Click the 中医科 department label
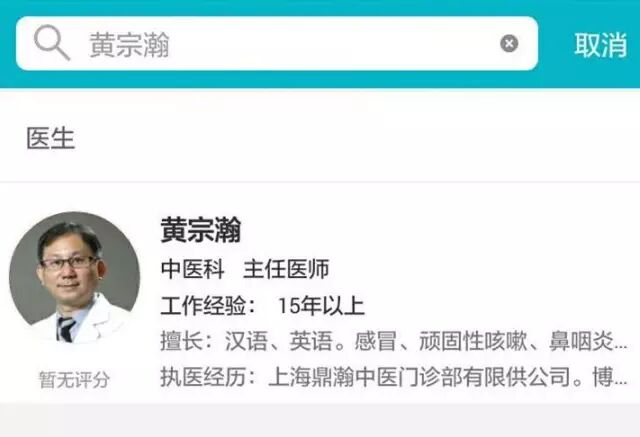Viewport: 640px width, 437px height. 193,269
